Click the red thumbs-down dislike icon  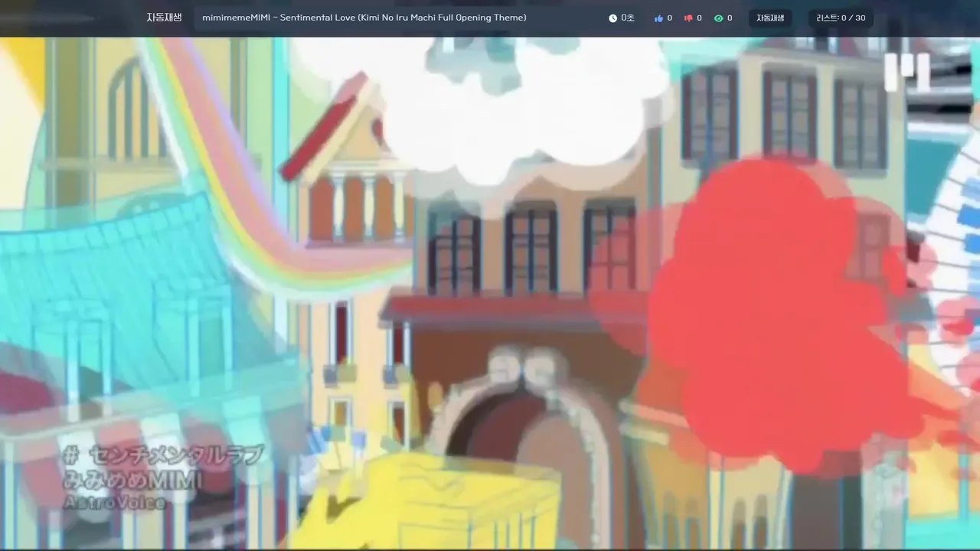point(688,18)
